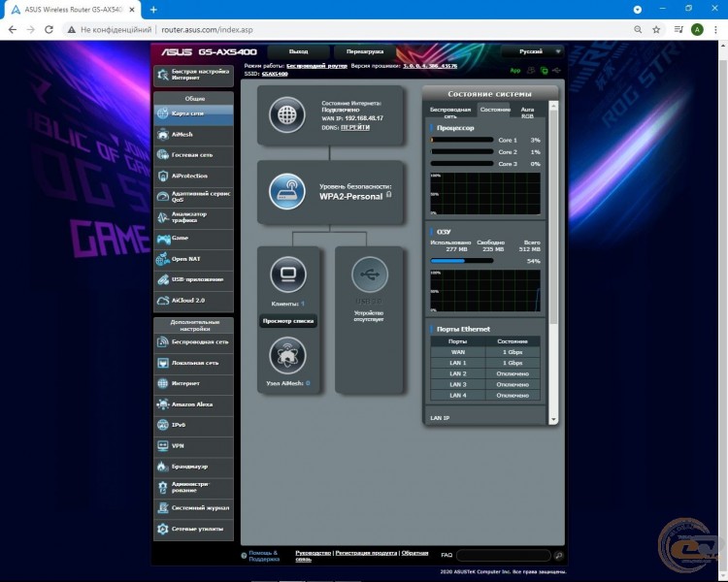
Task: Open AiProtection shield icon
Action: pyautogui.click(x=162, y=176)
